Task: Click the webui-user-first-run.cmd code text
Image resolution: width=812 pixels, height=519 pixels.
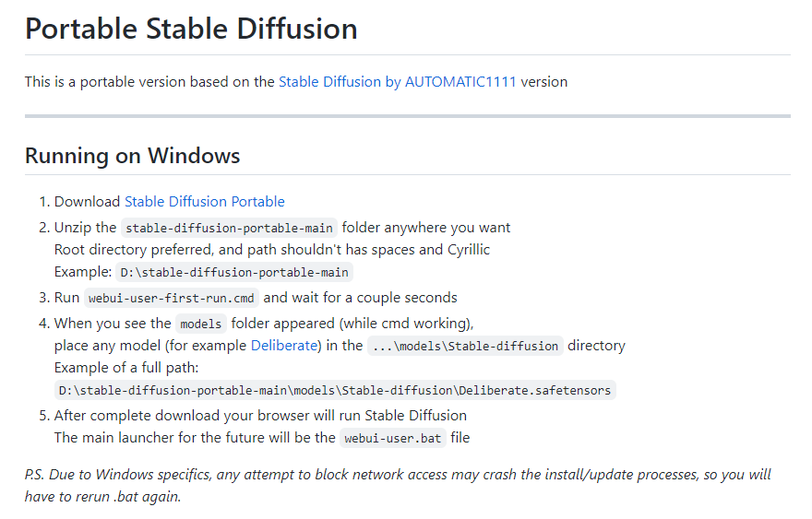Action: (x=172, y=298)
